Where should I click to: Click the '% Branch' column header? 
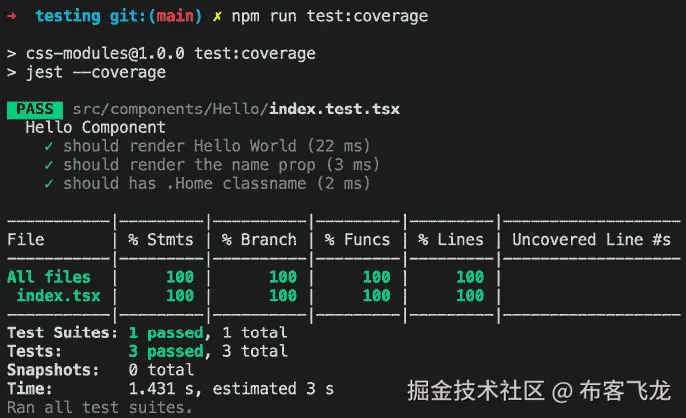(259, 239)
